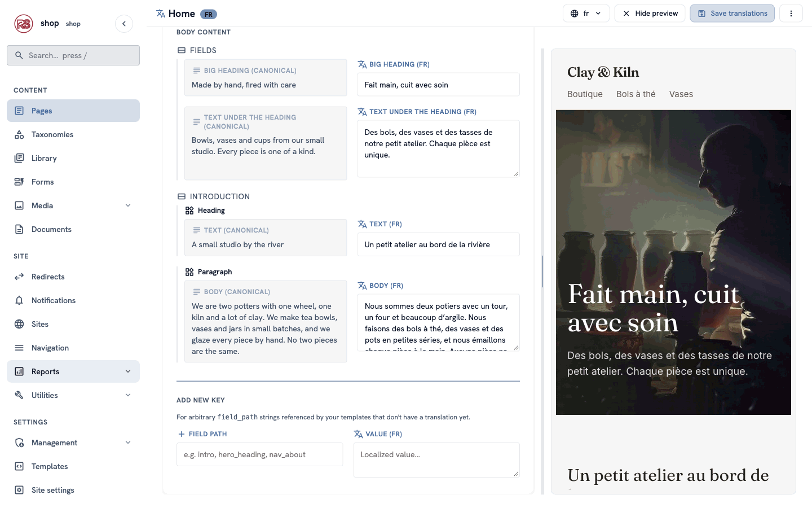Expand the Management submenu chevron
Viewport: 812px width, 508px height.
[128, 443]
